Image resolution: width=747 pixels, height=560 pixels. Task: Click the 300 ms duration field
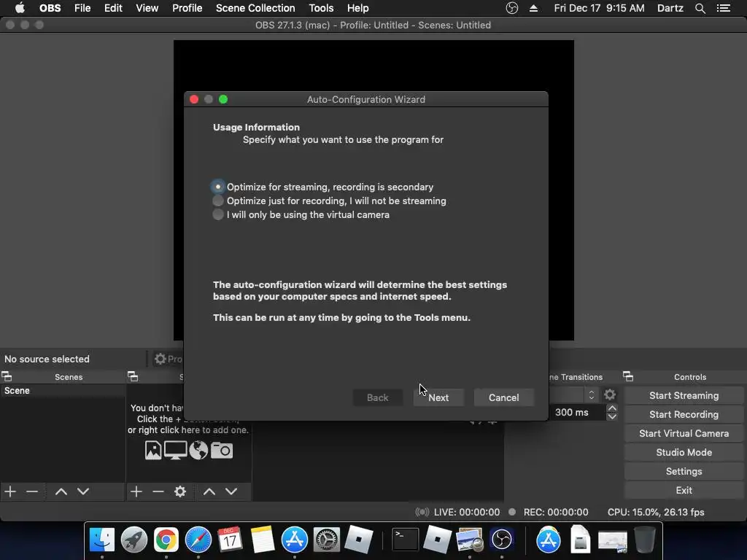578,413
